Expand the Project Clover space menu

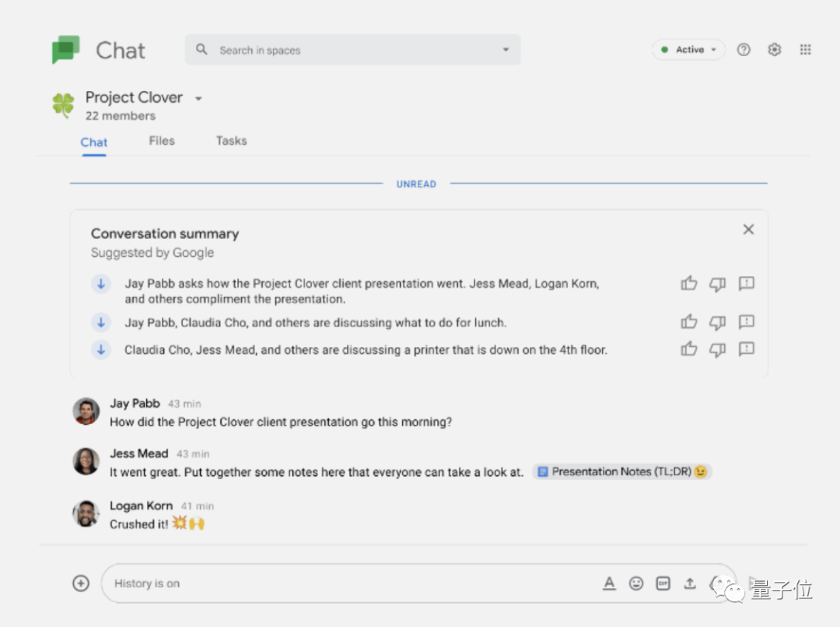198,99
